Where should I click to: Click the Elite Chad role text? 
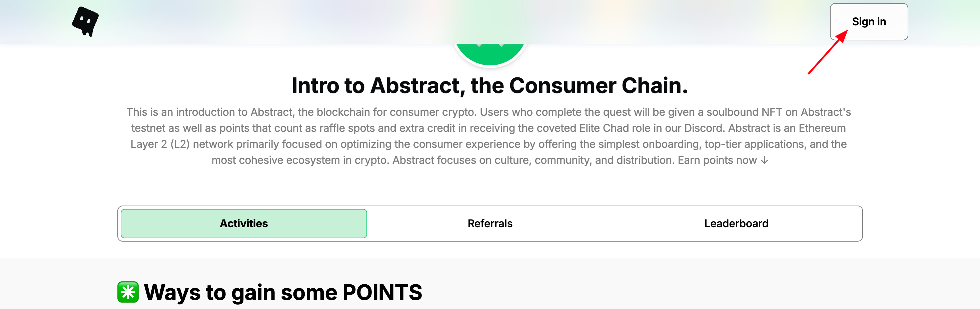coord(615,128)
